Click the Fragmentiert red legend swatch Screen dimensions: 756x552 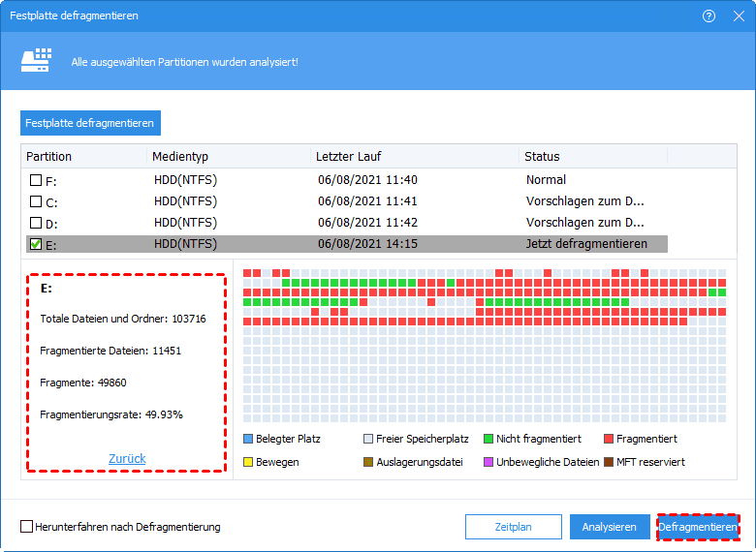609,439
